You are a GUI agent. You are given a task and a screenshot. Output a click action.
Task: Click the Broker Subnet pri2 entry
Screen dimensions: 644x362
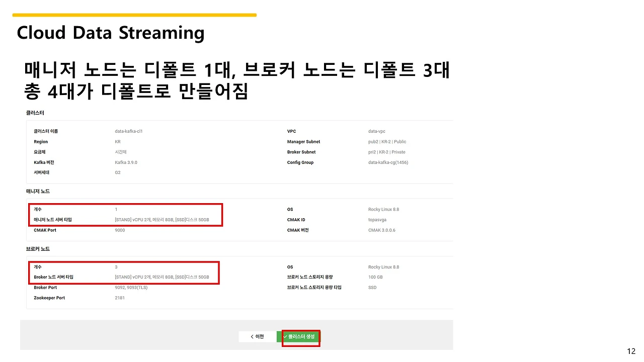[x=385, y=152]
